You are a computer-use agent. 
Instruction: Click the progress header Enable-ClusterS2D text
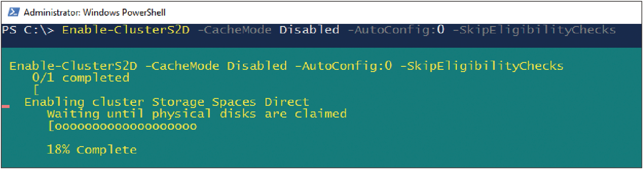click(x=73, y=66)
